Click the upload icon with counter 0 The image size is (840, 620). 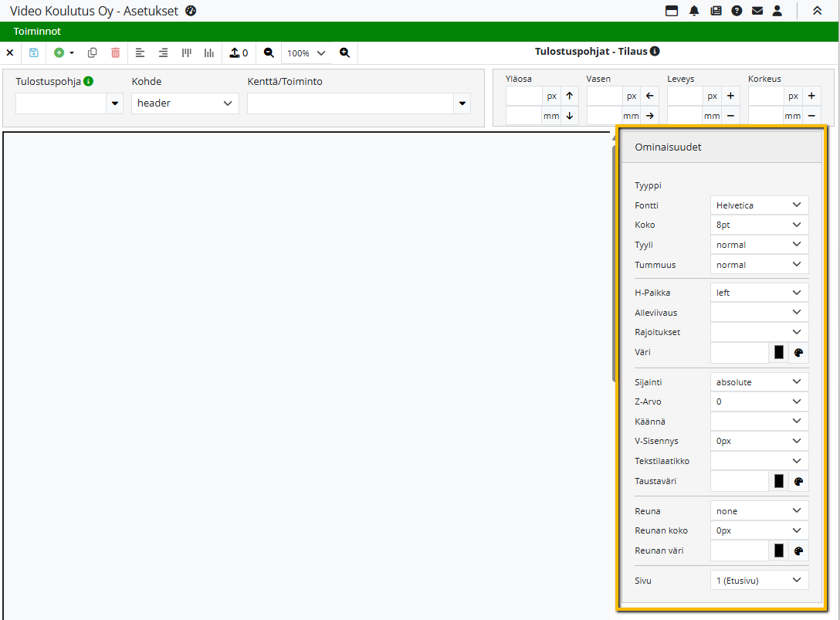coord(239,53)
